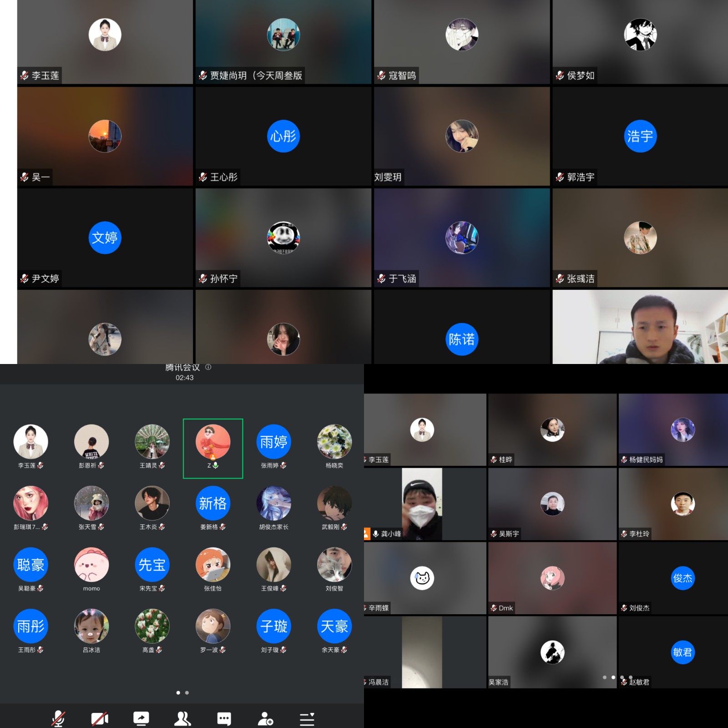Open the participants list icon
The width and height of the screenshot is (728, 728).
point(182,718)
